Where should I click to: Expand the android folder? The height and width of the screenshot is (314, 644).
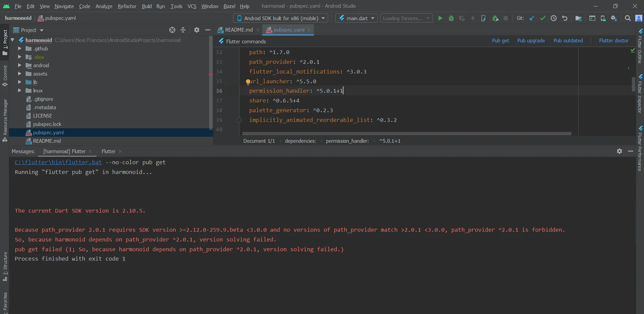coord(19,65)
